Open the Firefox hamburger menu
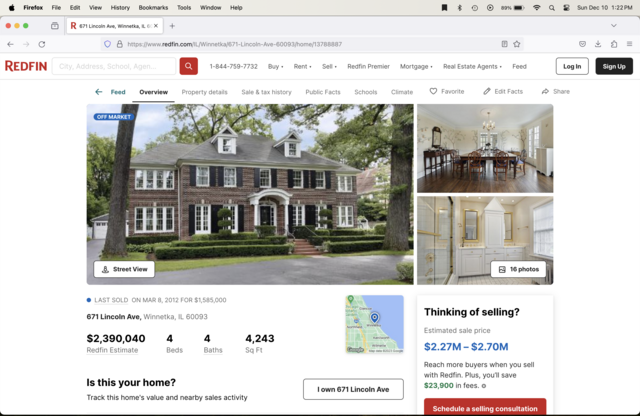 pos(629,44)
